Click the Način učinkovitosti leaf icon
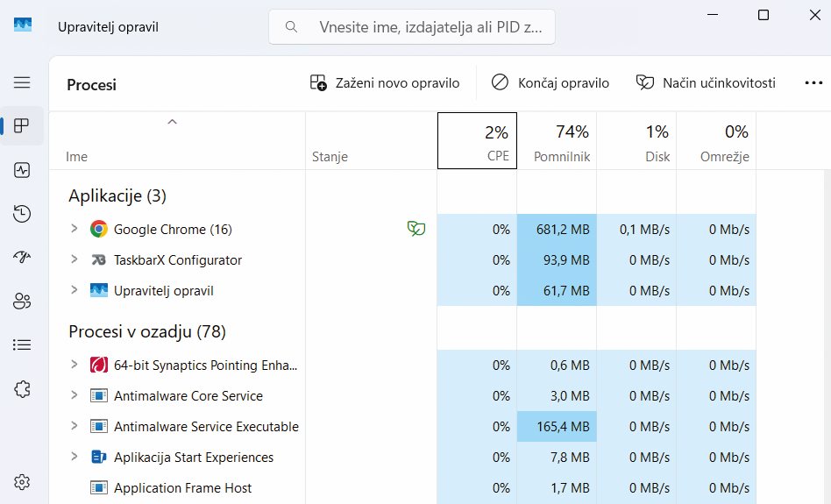Viewport: 831px width, 504px height. 644,82
